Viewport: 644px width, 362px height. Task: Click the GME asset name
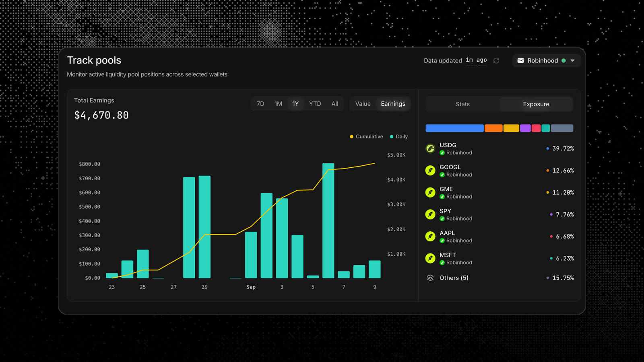(446, 189)
